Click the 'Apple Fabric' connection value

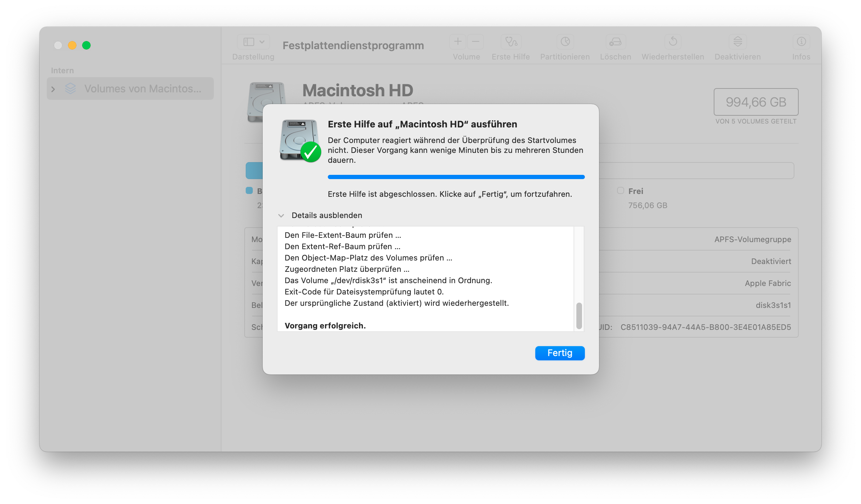(768, 283)
